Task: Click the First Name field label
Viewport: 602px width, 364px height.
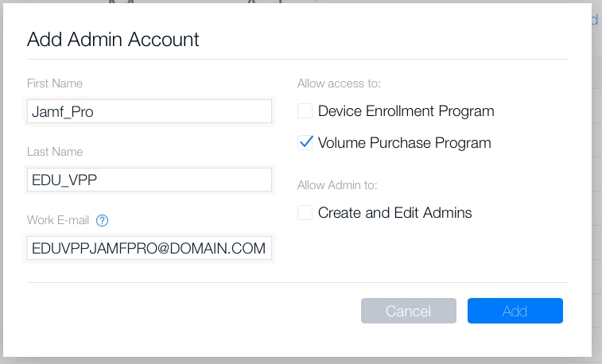Action: point(55,83)
